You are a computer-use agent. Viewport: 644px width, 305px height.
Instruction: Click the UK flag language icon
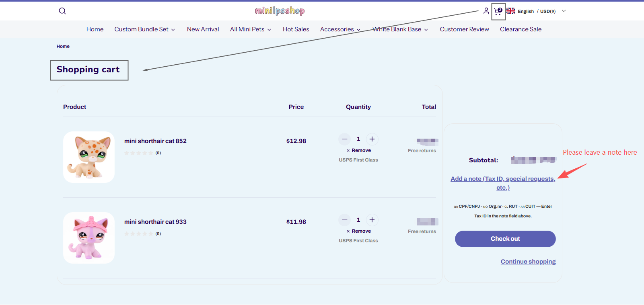pos(510,11)
